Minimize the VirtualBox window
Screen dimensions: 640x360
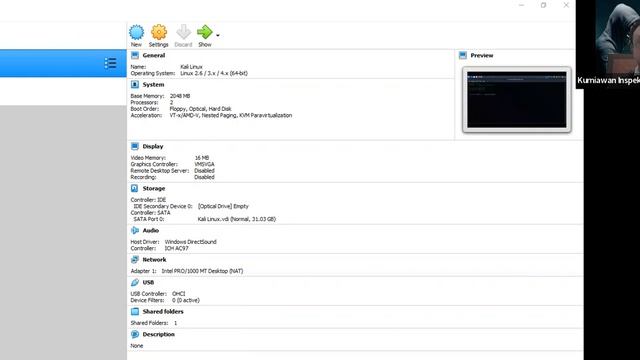pos(522,5)
